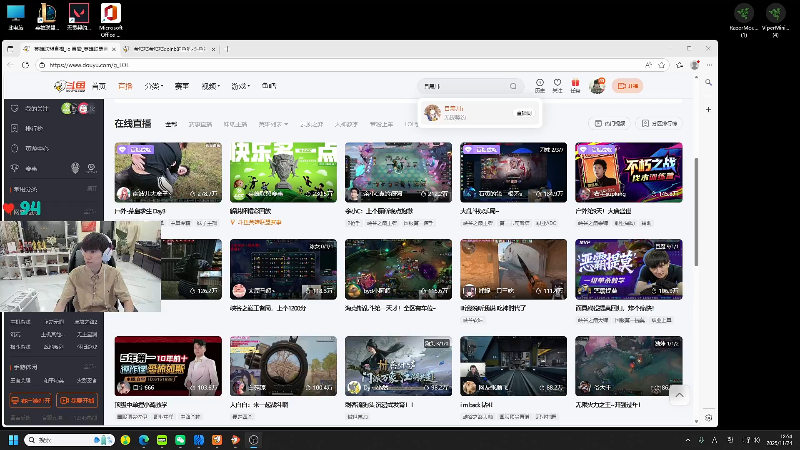Open the 分类 dropdown in the navigation bar
800x450 pixels.
pos(153,86)
